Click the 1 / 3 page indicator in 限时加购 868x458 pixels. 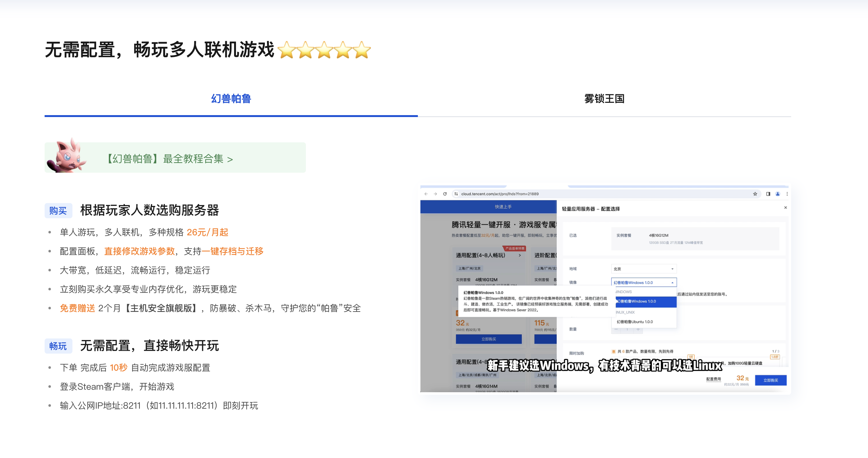[x=776, y=351]
